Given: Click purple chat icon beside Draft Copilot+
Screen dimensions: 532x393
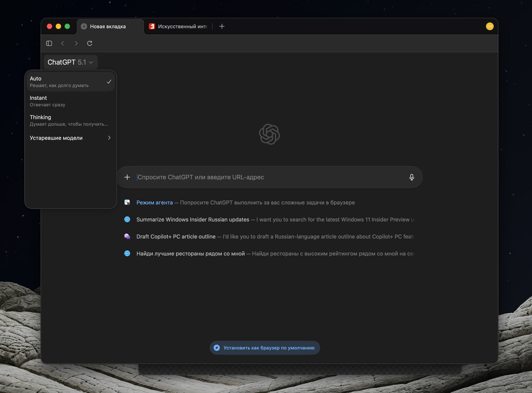Looking at the screenshot, I should pyautogui.click(x=127, y=236).
